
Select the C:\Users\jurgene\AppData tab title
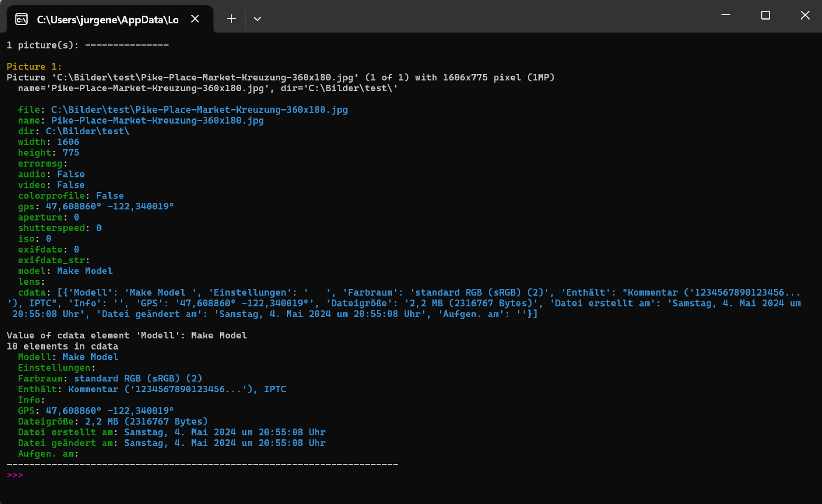[108, 20]
